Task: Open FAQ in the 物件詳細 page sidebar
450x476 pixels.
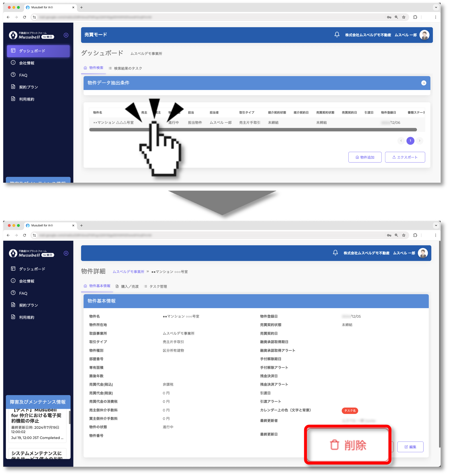Action: click(23, 293)
